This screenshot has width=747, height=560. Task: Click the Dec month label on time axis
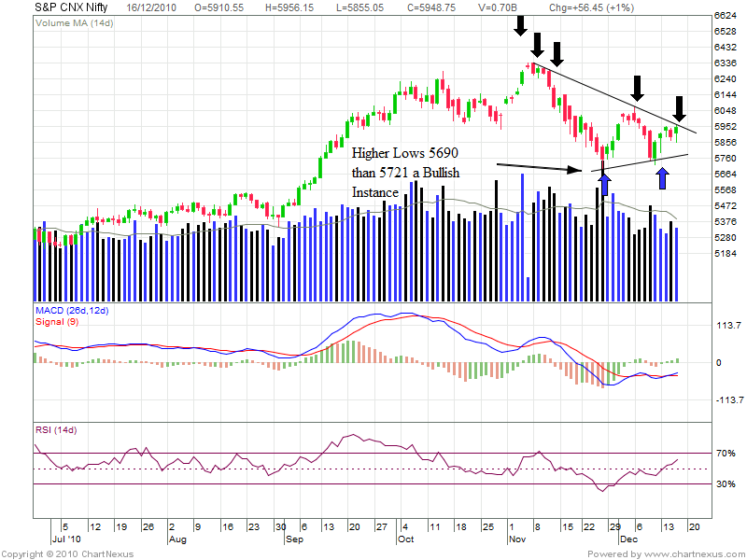[627, 539]
